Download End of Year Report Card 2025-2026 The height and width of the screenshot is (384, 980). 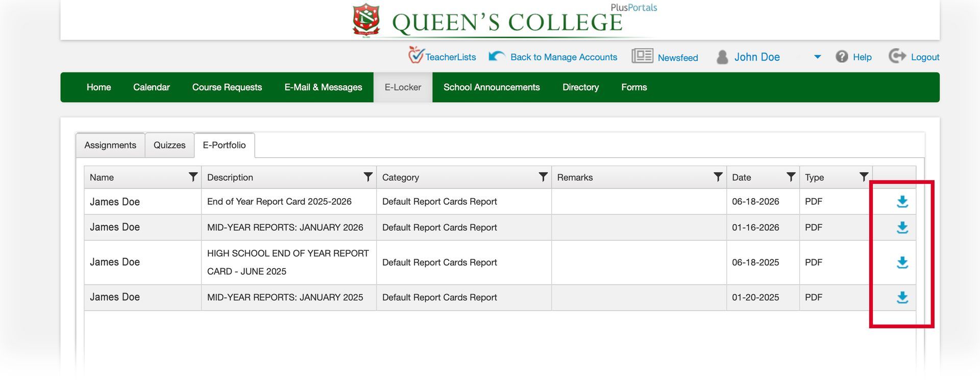click(x=902, y=202)
